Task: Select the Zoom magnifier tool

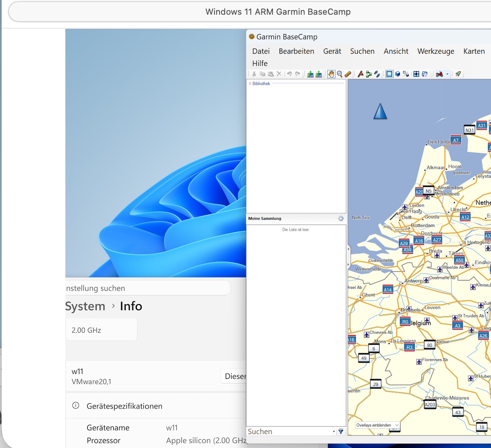Action: pyautogui.click(x=339, y=74)
